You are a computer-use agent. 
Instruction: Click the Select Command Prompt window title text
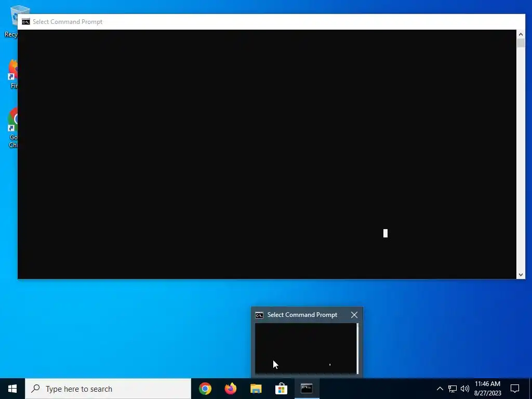[68, 22]
